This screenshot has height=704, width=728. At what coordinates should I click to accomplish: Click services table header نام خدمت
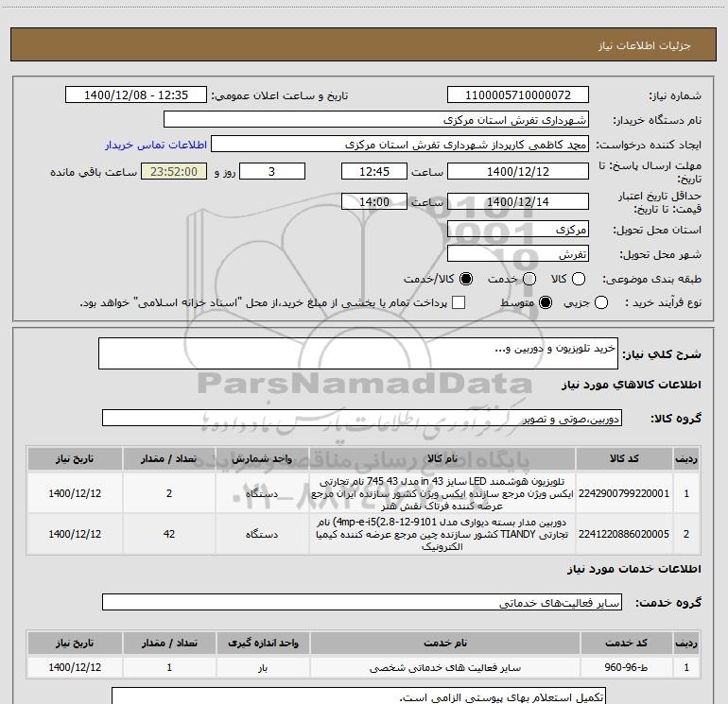click(444, 643)
